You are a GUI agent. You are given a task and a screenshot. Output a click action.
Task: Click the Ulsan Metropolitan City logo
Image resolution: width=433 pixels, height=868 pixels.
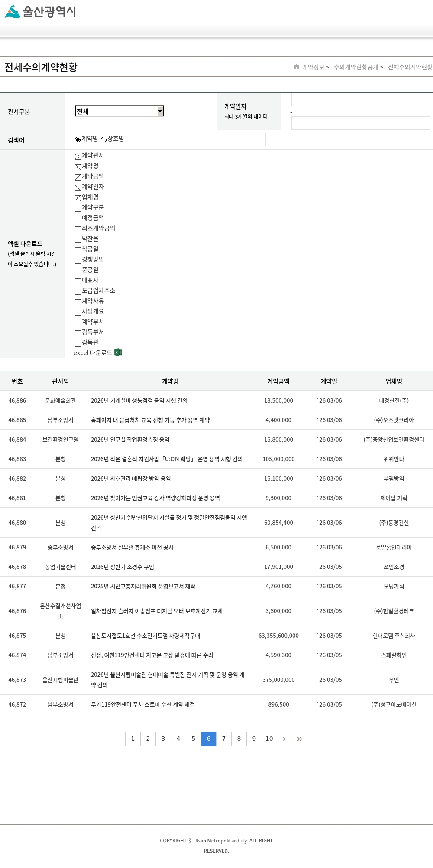point(40,12)
